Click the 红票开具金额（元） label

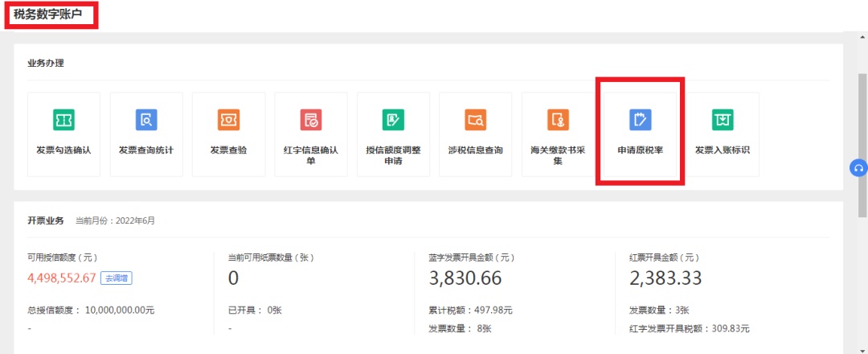(x=665, y=257)
